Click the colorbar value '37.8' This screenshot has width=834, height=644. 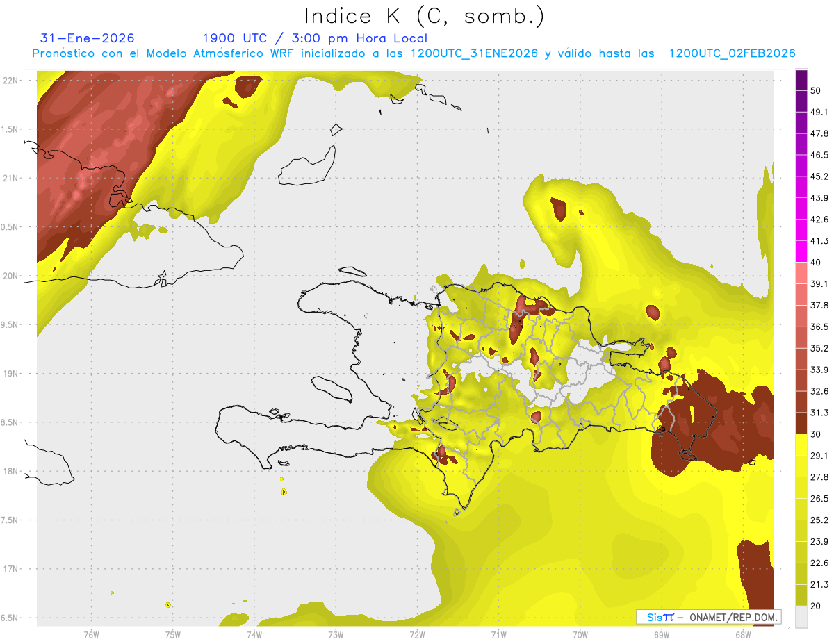(x=819, y=306)
